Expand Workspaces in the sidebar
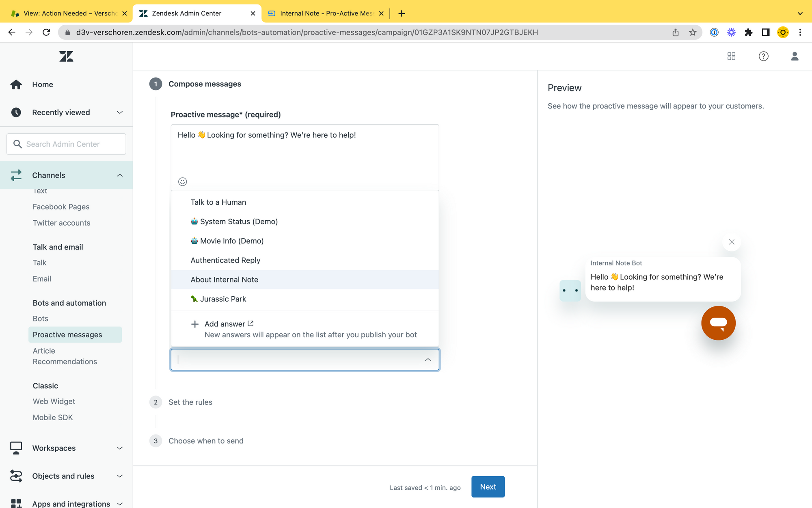The image size is (812, 508). tap(119, 448)
